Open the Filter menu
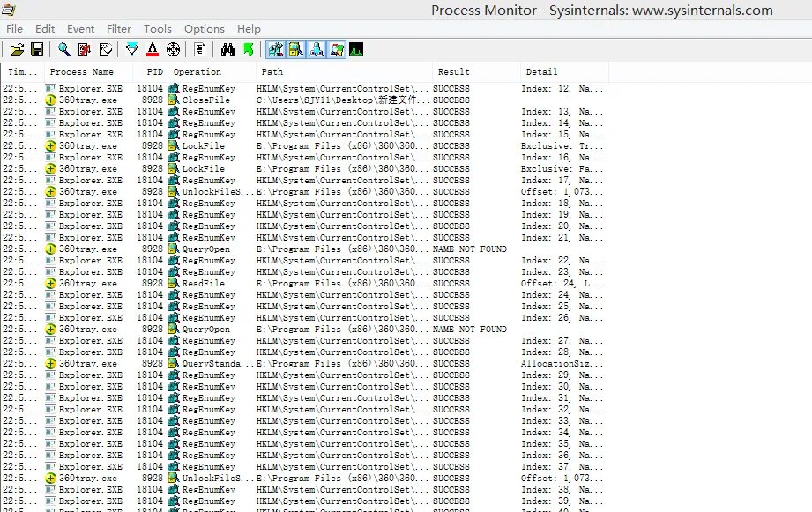 119,29
